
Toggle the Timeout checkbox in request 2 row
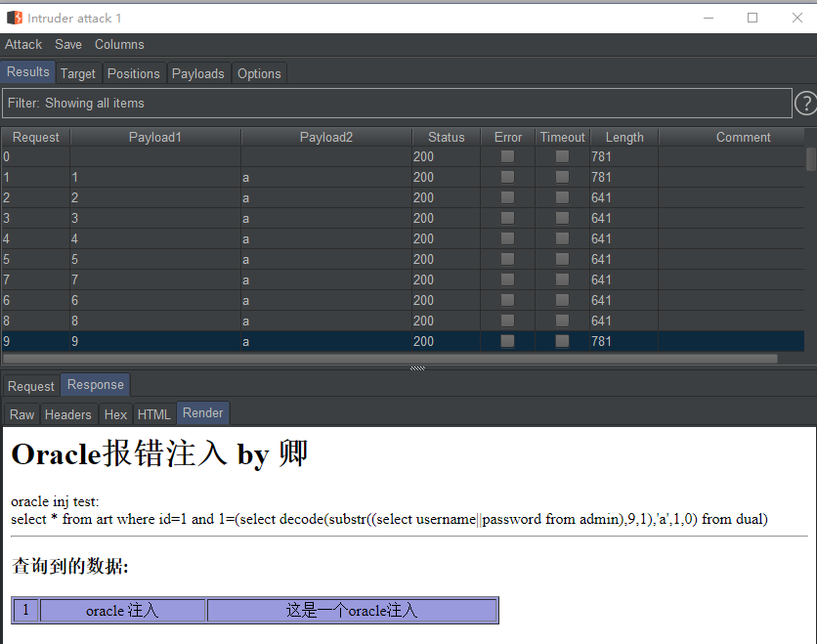tap(562, 197)
